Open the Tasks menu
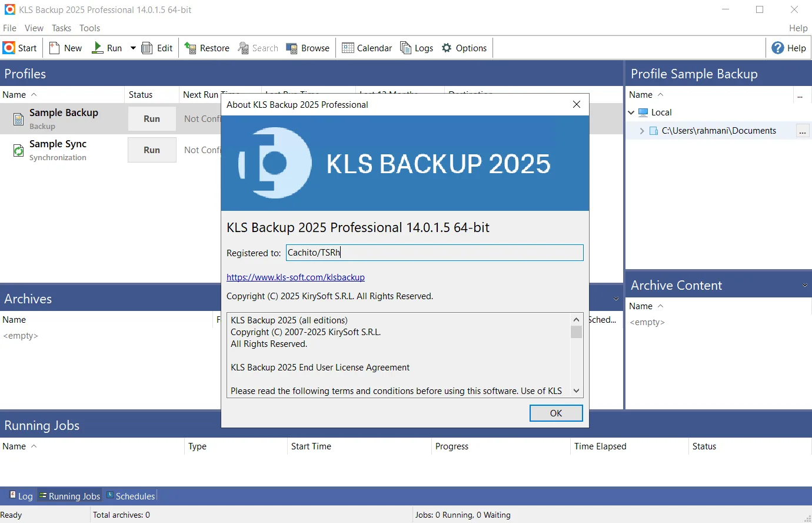The height and width of the screenshot is (523, 812). point(61,28)
